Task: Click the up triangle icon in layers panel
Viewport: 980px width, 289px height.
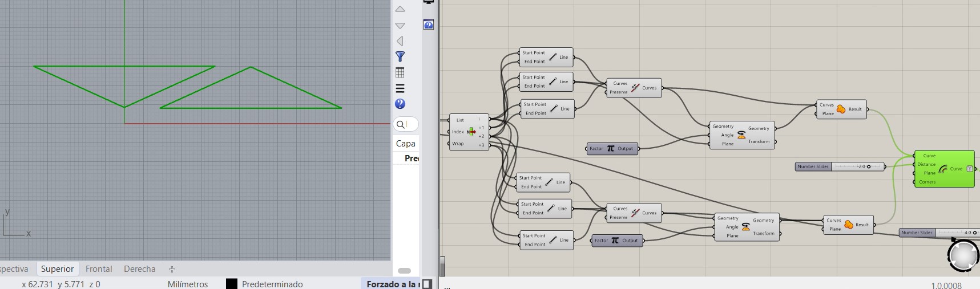Action: (400, 9)
